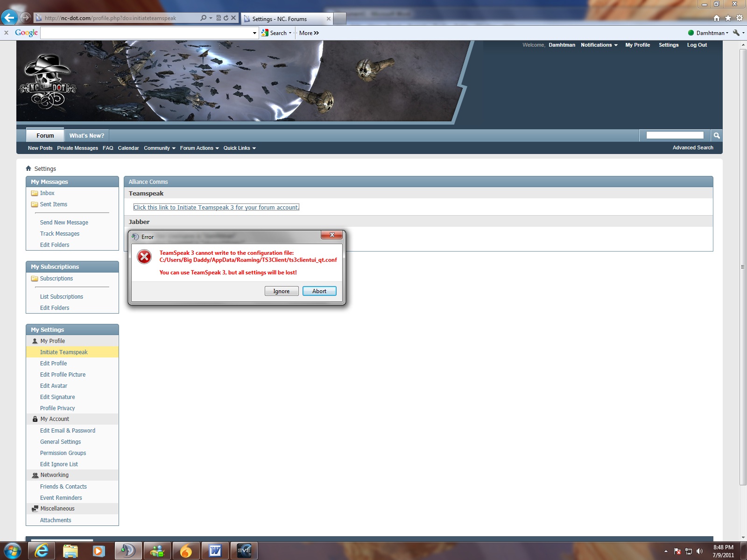Expand the Google toolbar More chevron

click(x=309, y=33)
